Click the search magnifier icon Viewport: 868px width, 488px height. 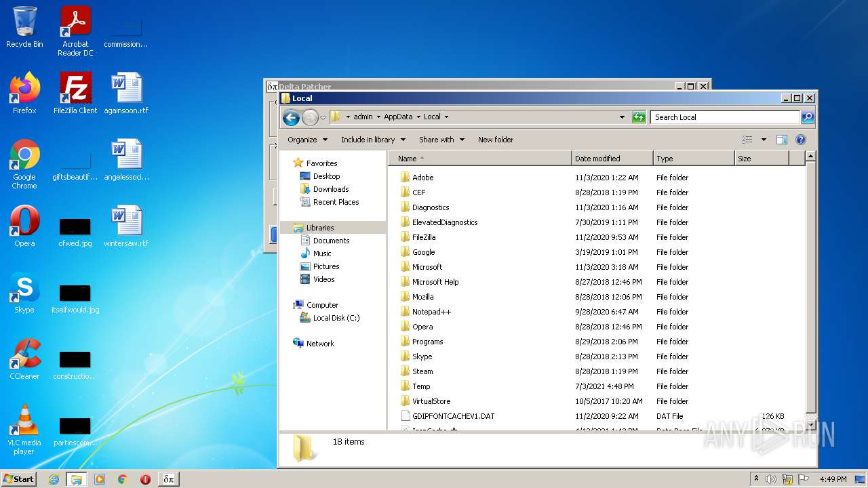coord(807,117)
